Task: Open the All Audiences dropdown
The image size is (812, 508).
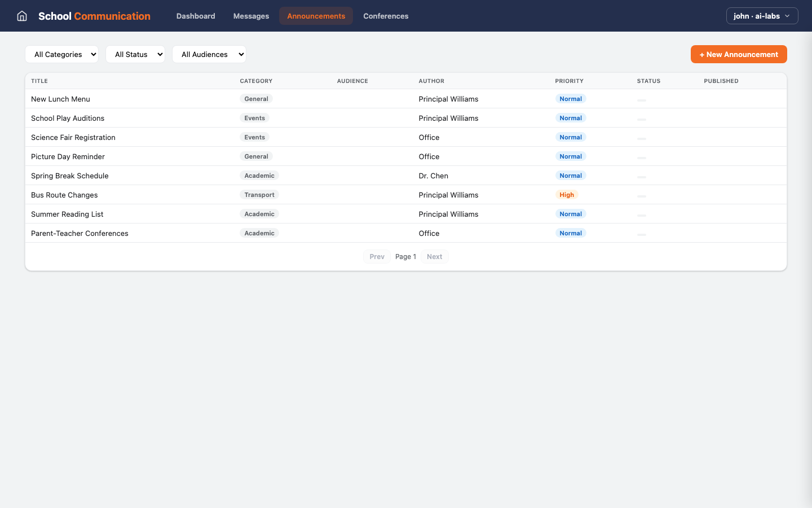Action: [209, 54]
